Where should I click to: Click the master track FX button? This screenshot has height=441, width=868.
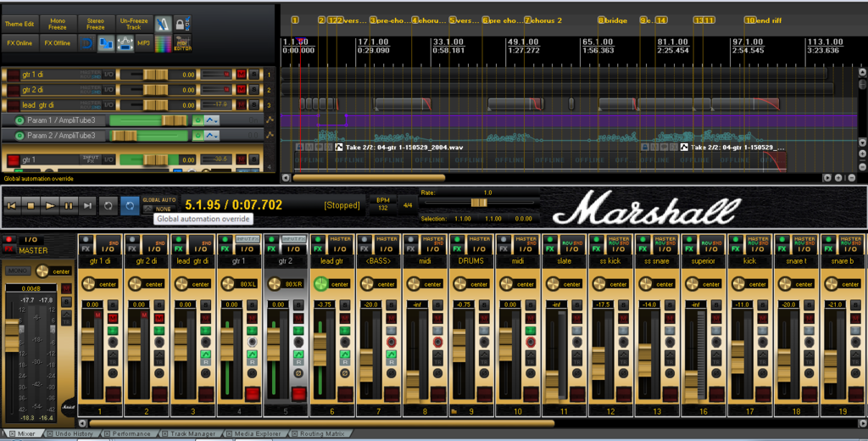[x=8, y=249]
